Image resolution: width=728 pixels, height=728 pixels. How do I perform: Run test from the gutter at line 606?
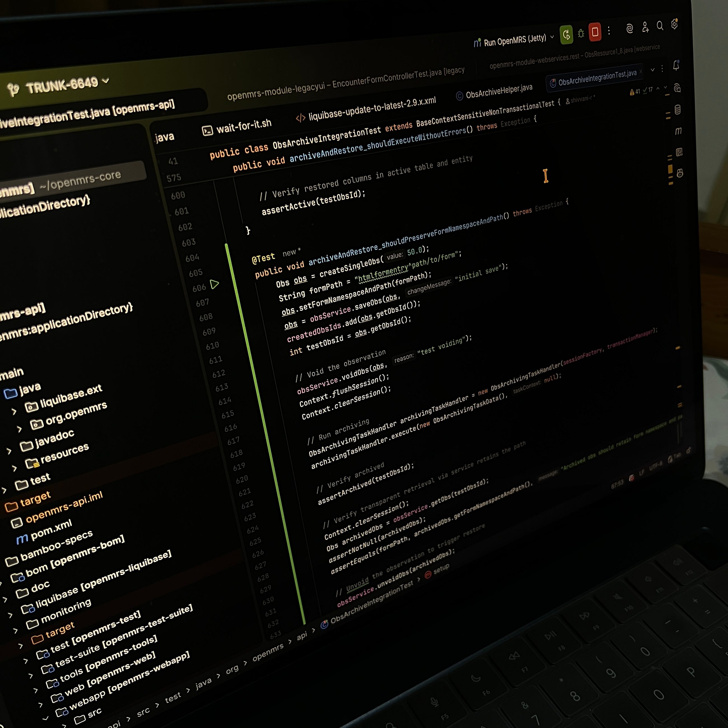coord(214,284)
